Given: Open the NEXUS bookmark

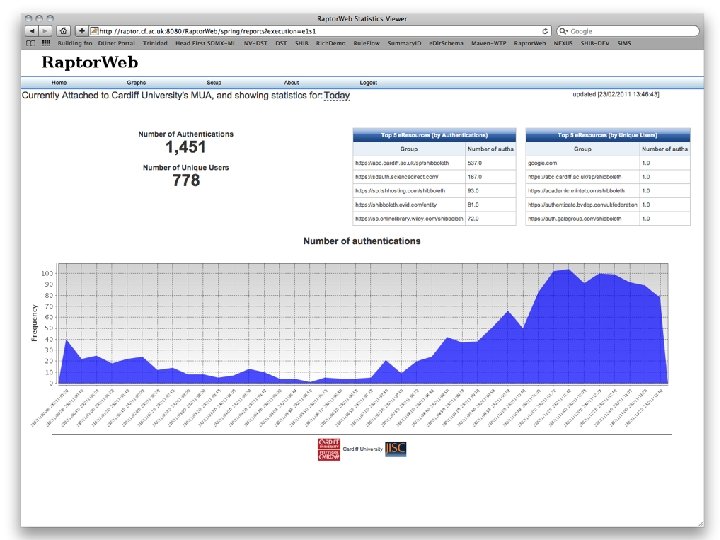Looking at the screenshot, I should 563,43.
